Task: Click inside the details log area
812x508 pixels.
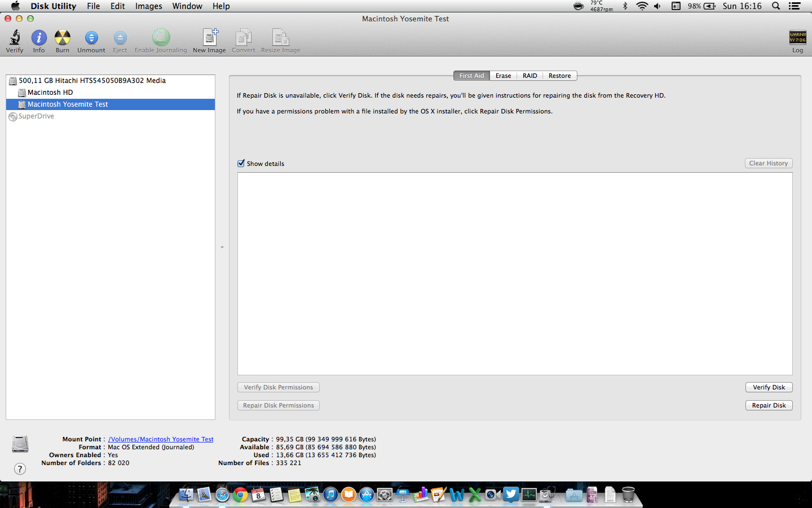Action: click(x=515, y=274)
